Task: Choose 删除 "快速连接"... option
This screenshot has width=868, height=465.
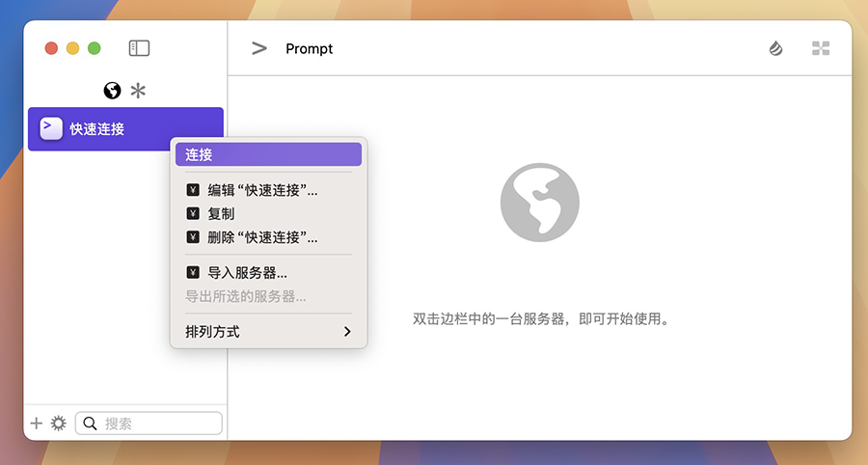Action: tap(261, 236)
